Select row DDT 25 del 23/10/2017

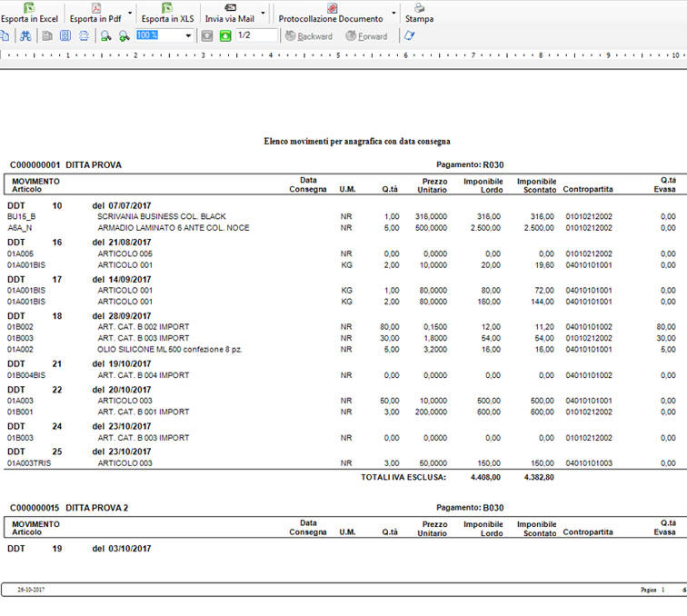point(79,452)
